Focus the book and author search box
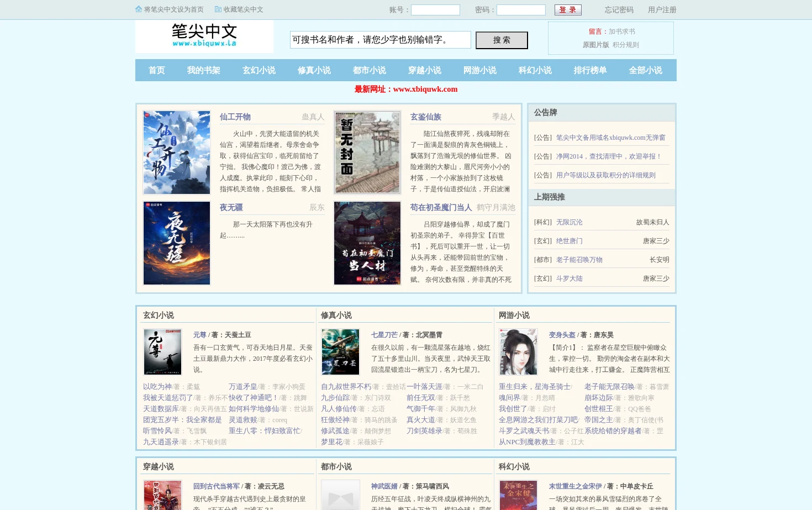This screenshot has width=812, height=510. (381, 40)
